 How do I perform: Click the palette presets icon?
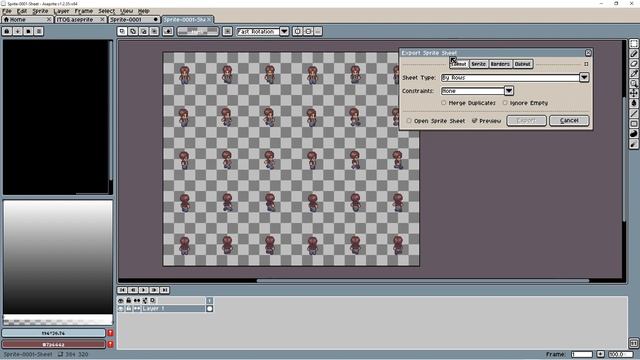click(x=28, y=31)
